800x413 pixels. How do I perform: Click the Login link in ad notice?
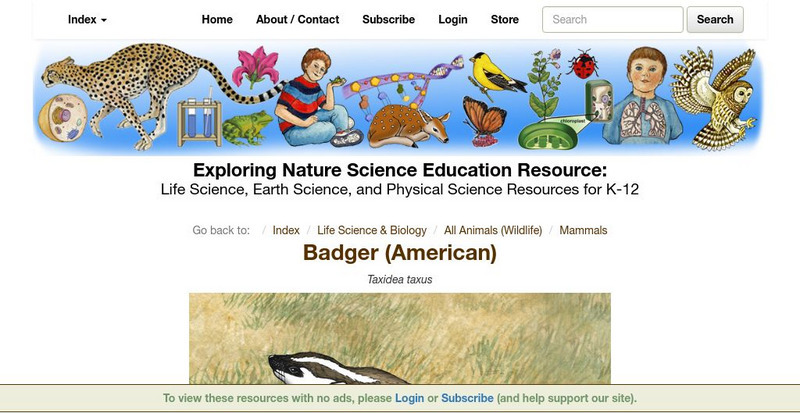[x=409, y=398]
